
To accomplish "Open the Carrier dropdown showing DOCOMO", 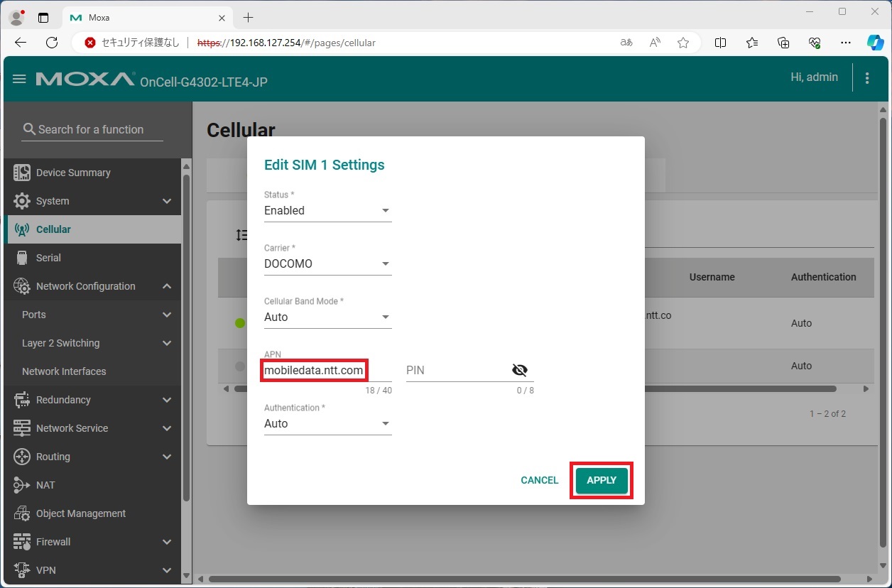I will 327,264.
